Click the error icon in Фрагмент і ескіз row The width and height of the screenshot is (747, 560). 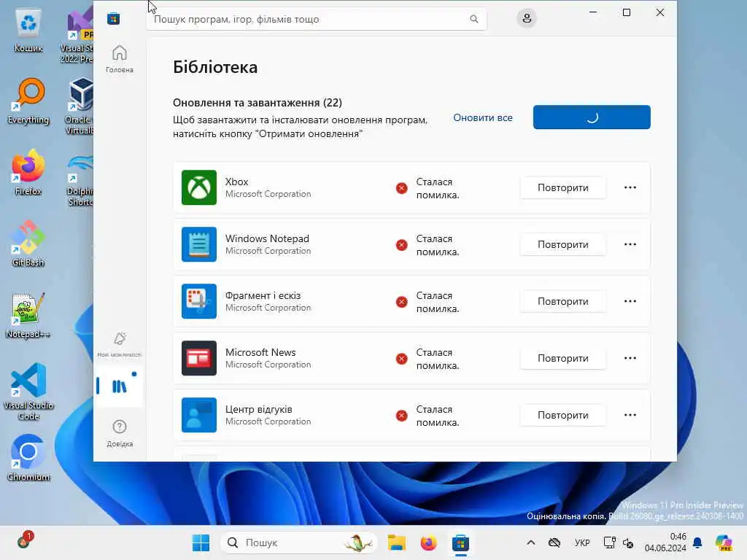[x=402, y=302]
